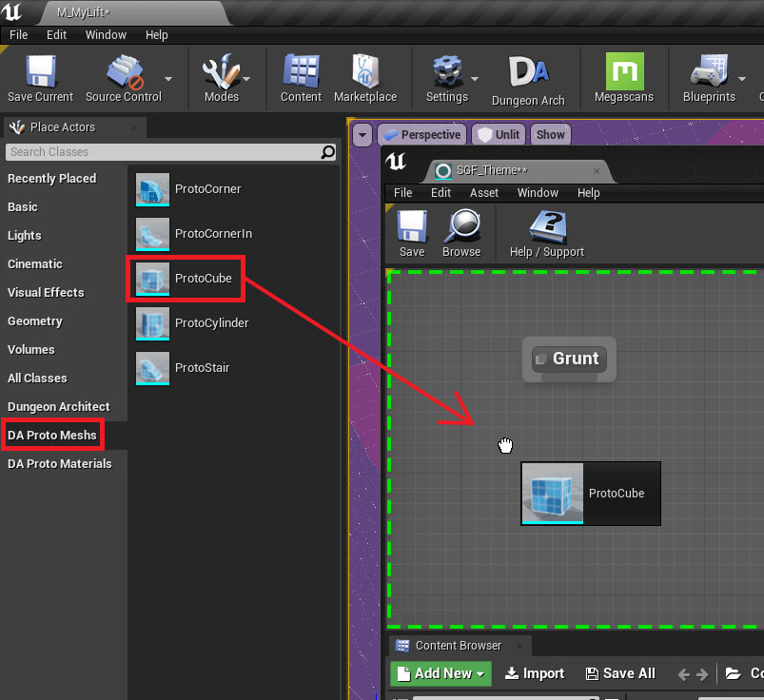Select the Content Browser tab
Viewport: 764px width, 700px height.
(458, 646)
